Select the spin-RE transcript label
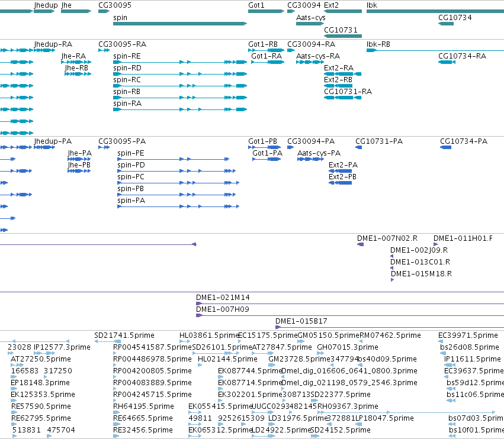The height and width of the screenshot is (439, 504). [127, 56]
